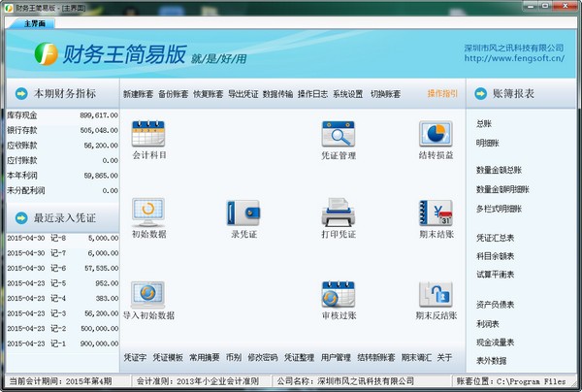Image resolution: width=582 pixels, height=392 pixels.
Task: Select the 记-8 voucher entry
Action: (x=59, y=237)
